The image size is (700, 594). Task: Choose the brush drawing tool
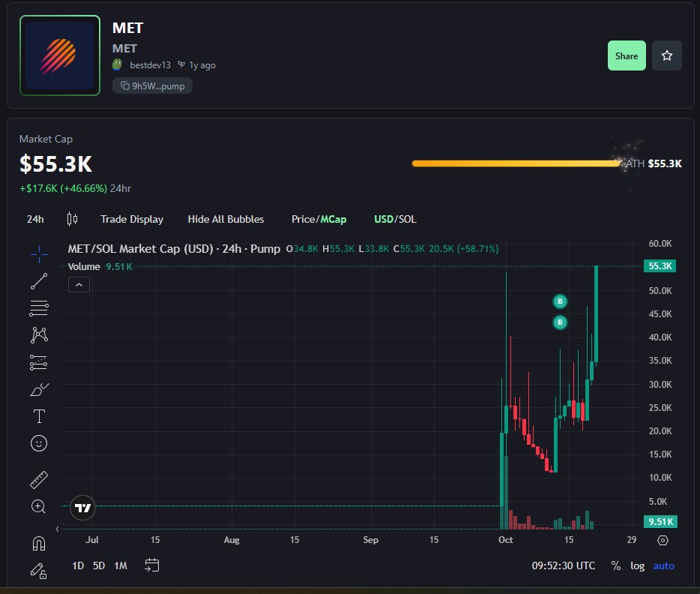tap(39, 389)
